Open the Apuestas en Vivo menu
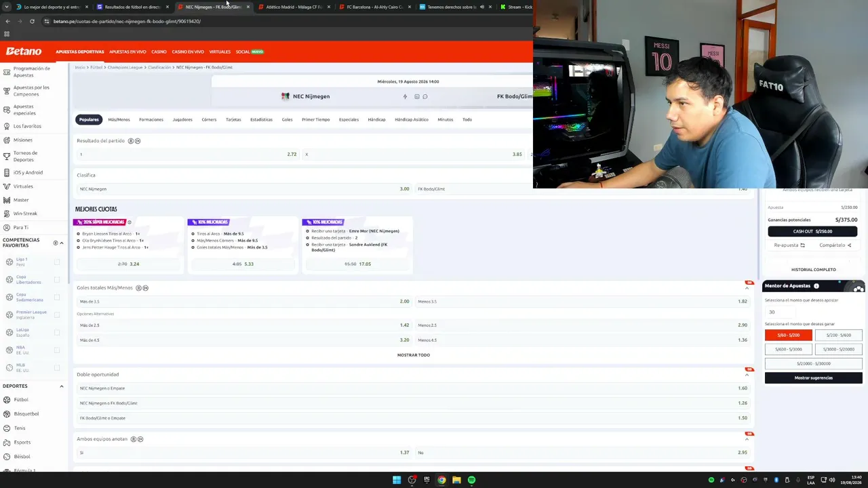 127,52
